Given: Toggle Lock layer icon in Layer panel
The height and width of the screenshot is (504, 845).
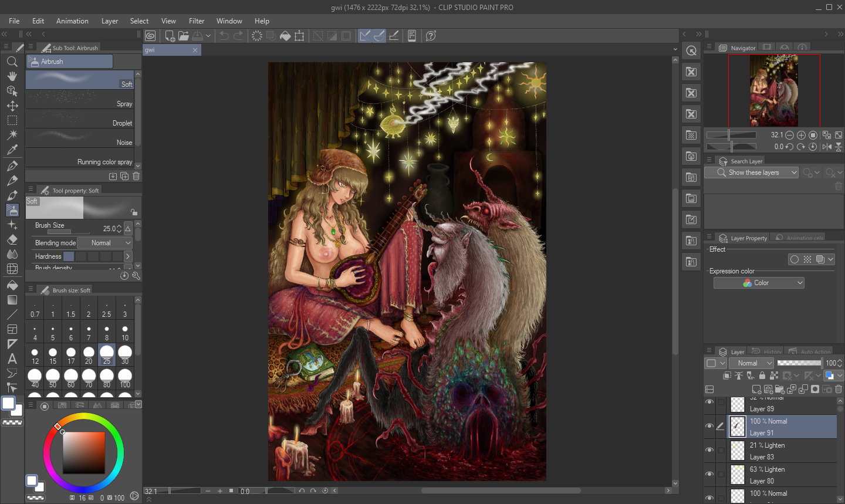Looking at the screenshot, I should click(x=762, y=376).
